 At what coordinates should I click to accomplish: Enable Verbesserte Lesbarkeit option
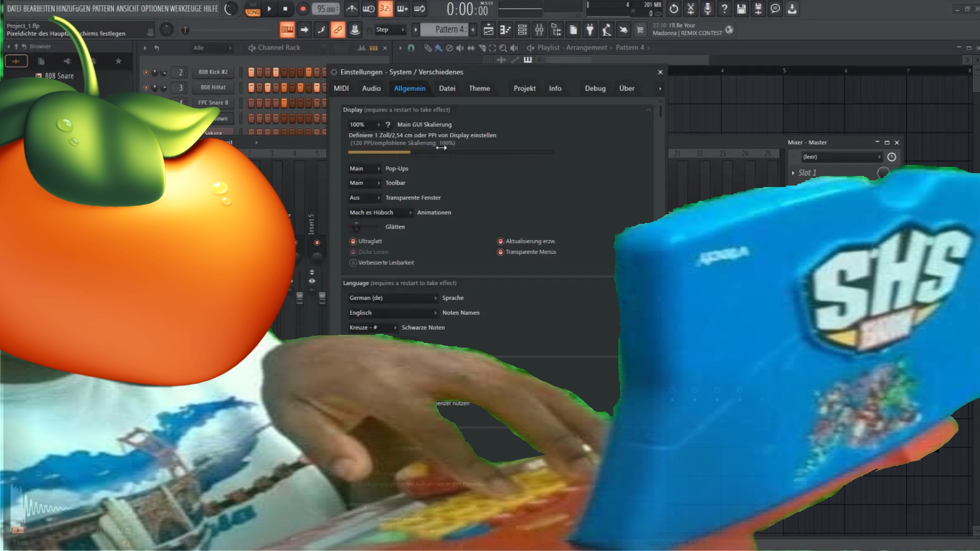(353, 263)
